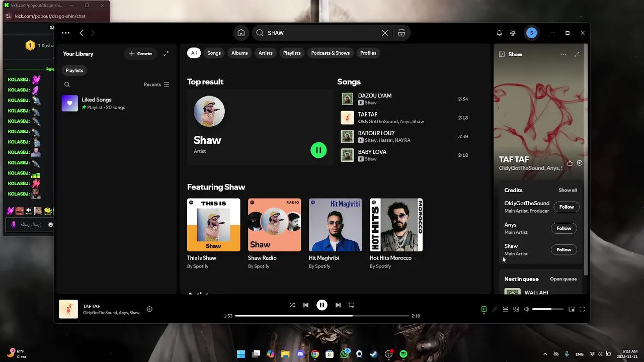Select the Podcasts & Shows filter tab
Screen dimensions: 644x362
(330, 53)
